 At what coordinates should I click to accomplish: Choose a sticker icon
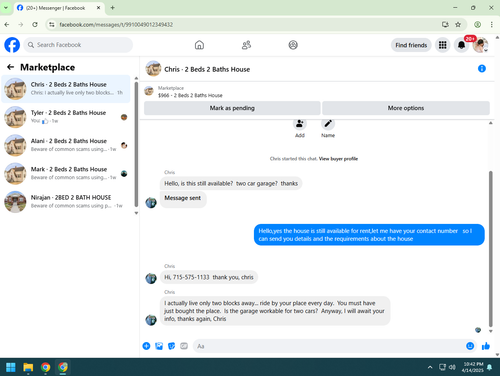pos(171,346)
